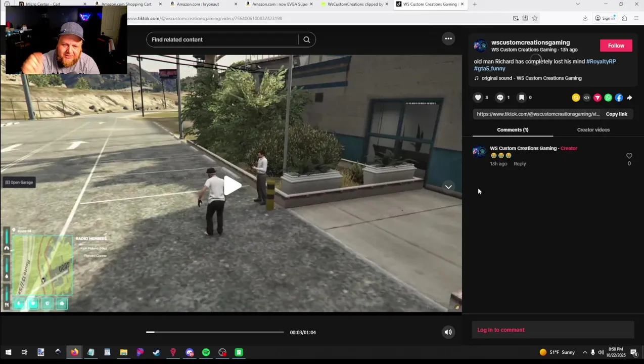Open the #gta5_funny hashtag
The image size is (644, 364).
click(x=489, y=68)
